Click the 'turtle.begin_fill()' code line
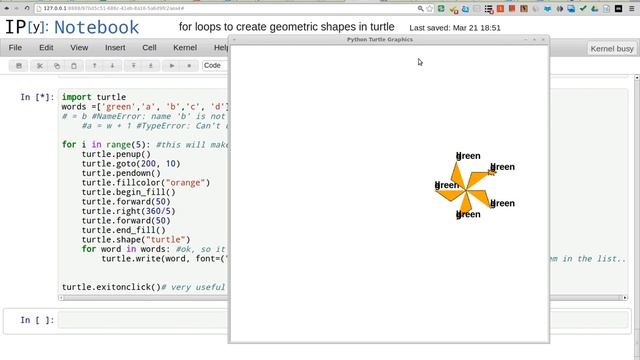This screenshot has height=360, width=640. coord(128,192)
